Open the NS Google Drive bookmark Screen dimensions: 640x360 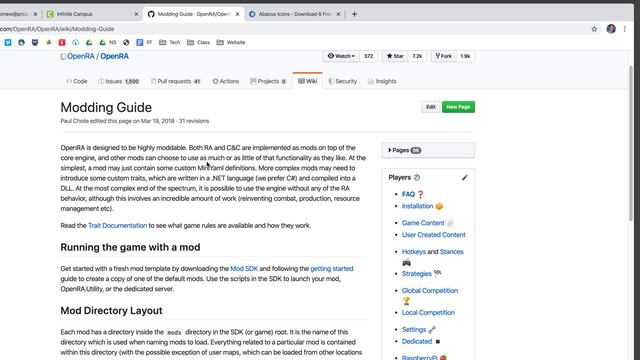(108, 42)
